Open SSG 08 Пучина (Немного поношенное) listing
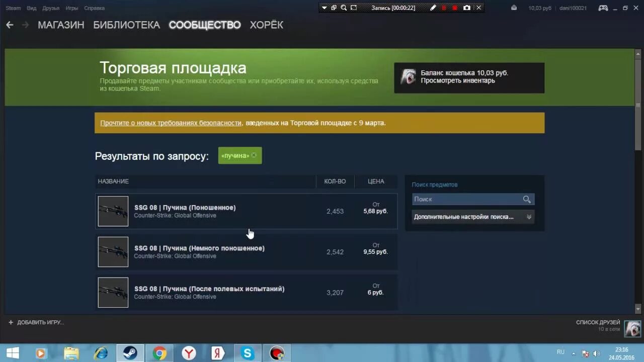The width and height of the screenshot is (644, 362). point(247,252)
